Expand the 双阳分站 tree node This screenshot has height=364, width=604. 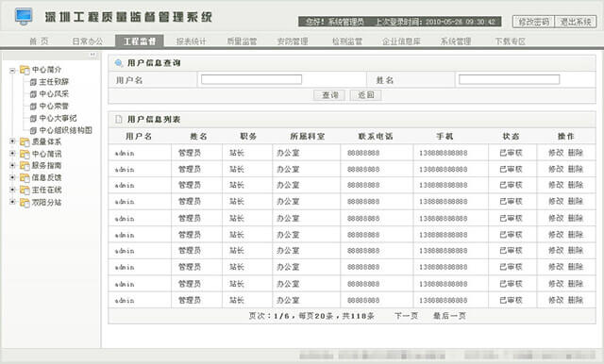12,202
